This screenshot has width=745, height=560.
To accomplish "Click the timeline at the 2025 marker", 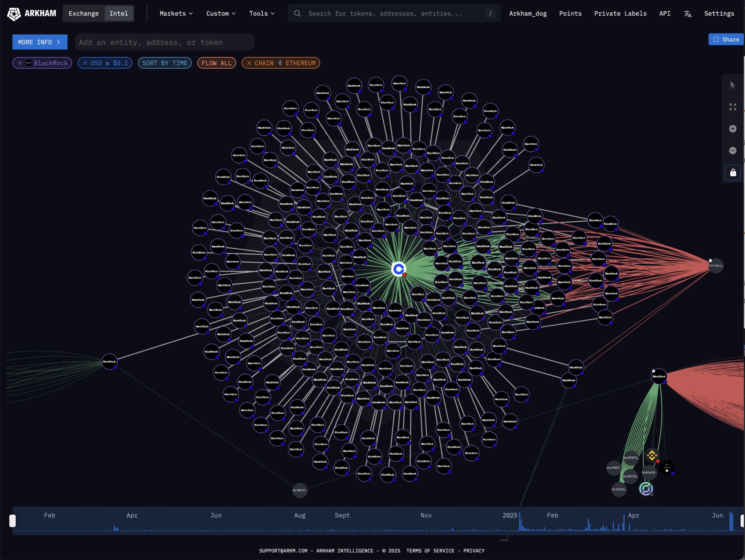I will pyautogui.click(x=510, y=515).
